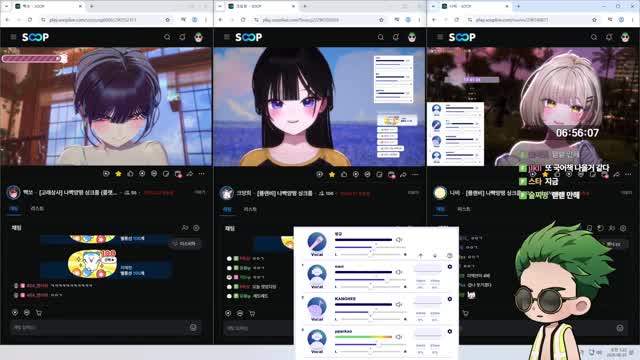The height and width of the screenshot is (360, 640).
Task: Click the share icon under the middle stream
Action: tap(403, 175)
